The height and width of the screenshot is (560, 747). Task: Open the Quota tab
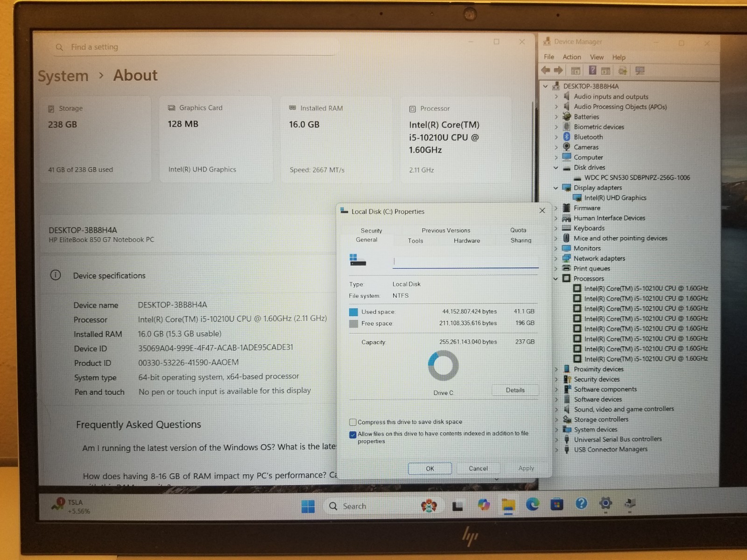(x=518, y=230)
